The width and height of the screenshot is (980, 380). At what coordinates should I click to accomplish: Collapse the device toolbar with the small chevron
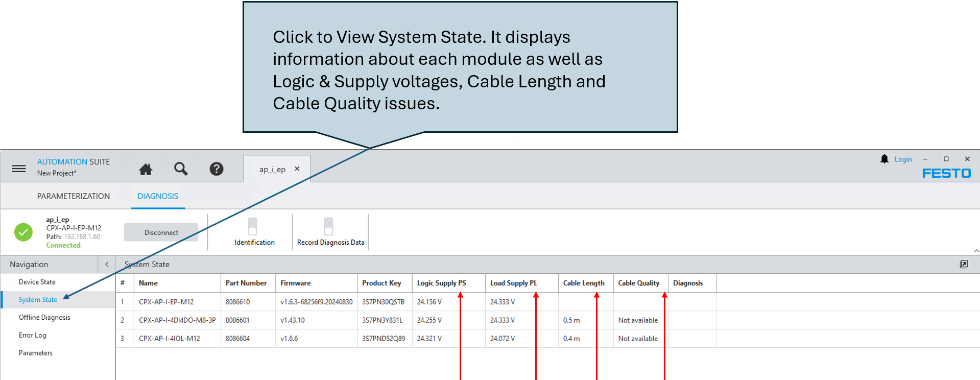pos(976,251)
